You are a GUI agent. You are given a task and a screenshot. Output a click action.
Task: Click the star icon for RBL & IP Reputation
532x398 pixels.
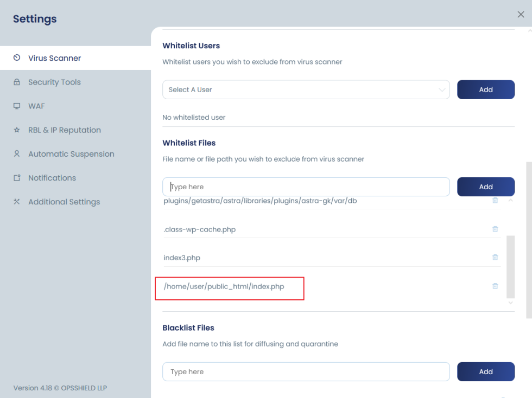click(x=17, y=130)
